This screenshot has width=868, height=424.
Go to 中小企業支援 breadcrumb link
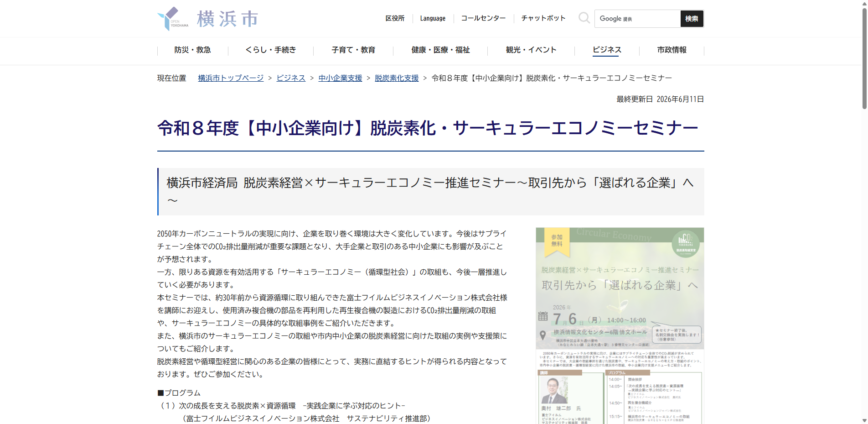click(340, 78)
